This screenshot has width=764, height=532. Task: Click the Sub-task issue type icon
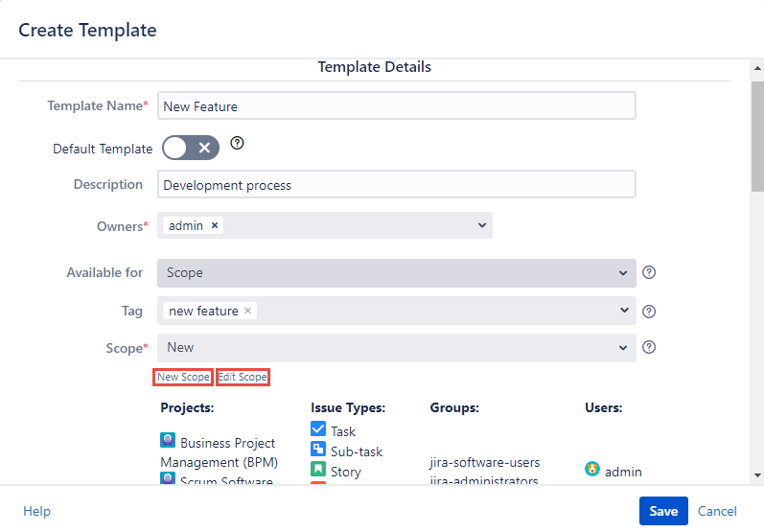[318, 450]
